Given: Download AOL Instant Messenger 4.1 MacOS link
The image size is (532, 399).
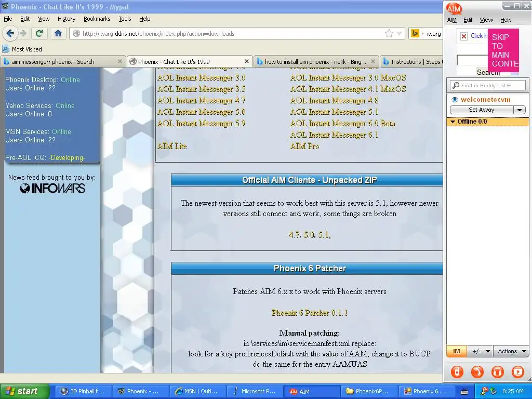Looking at the screenshot, I should tap(348, 89).
